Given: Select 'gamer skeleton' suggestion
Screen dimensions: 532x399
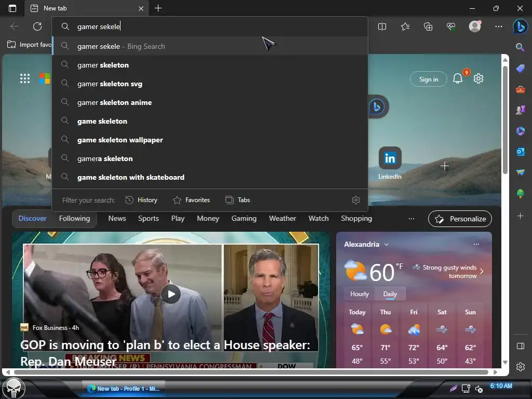Looking at the screenshot, I should 210,65.
